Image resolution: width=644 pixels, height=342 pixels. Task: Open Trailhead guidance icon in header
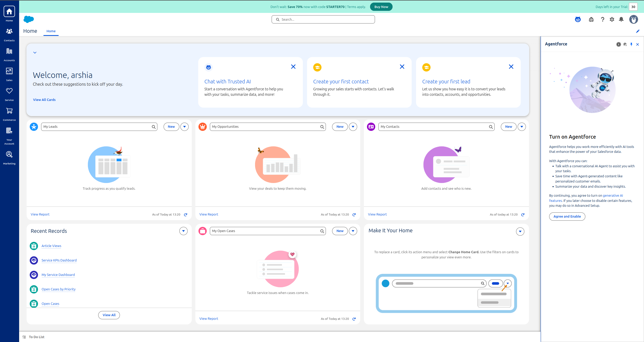(x=591, y=19)
